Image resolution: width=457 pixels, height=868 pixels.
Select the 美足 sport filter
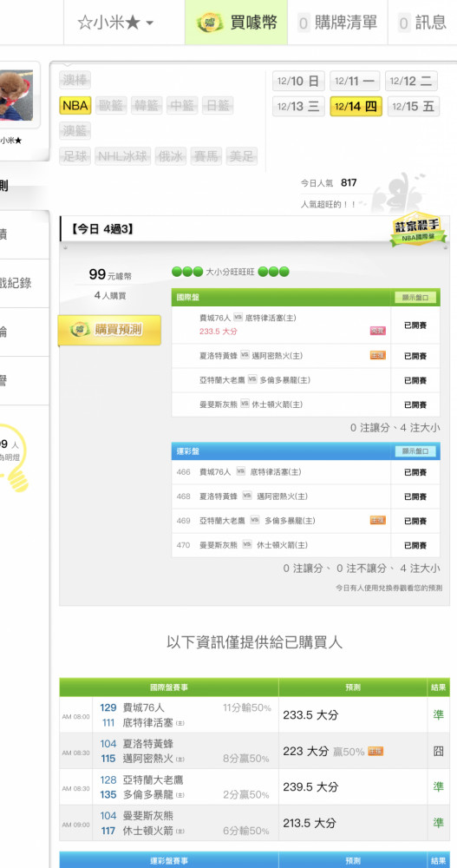[242, 156]
